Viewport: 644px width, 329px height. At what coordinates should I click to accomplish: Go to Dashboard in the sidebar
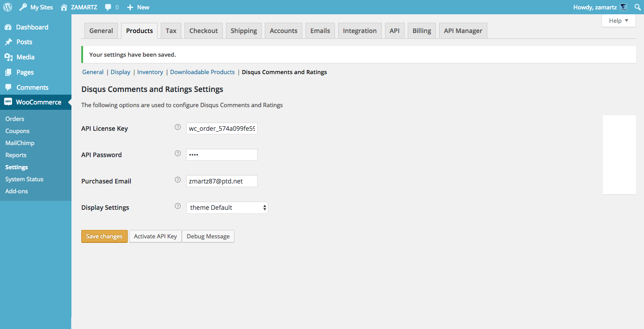click(x=32, y=27)
